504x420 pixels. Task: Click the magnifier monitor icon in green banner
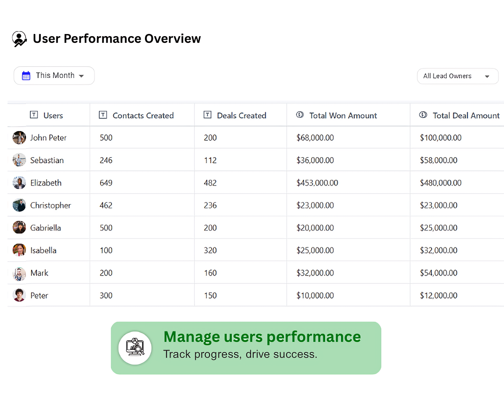click(135, 348)
